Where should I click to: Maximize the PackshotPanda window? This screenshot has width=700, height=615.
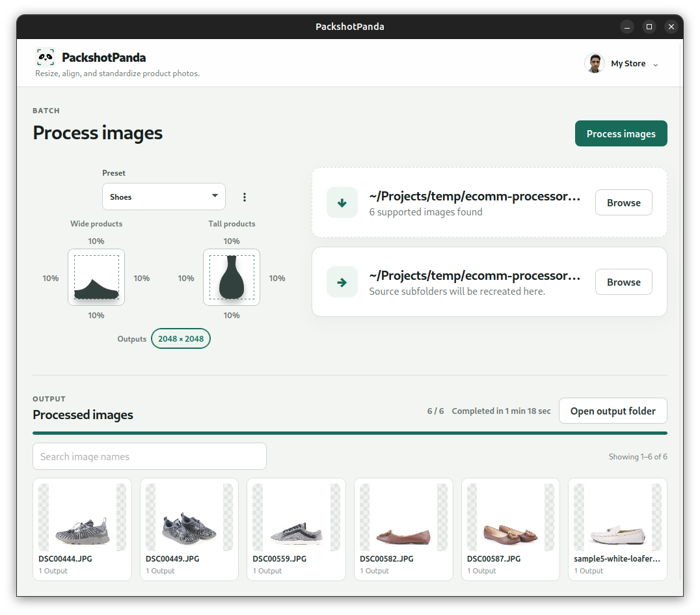649,27
